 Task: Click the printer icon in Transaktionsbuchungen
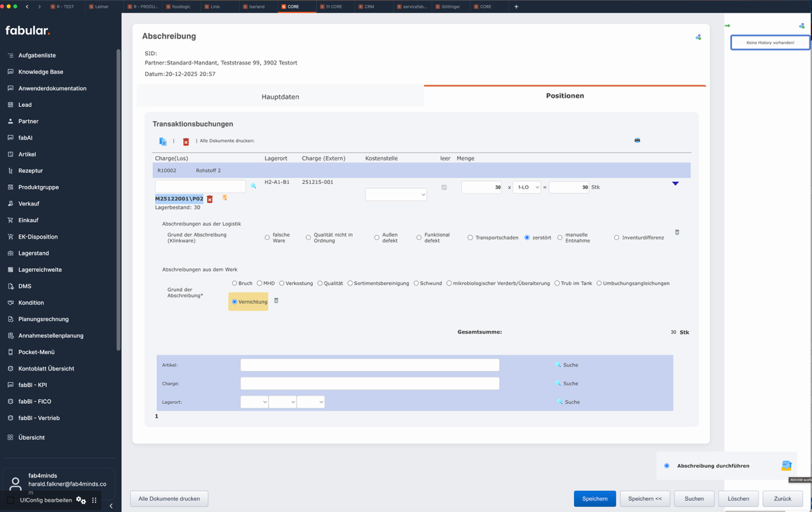click(x=637, y=140)
